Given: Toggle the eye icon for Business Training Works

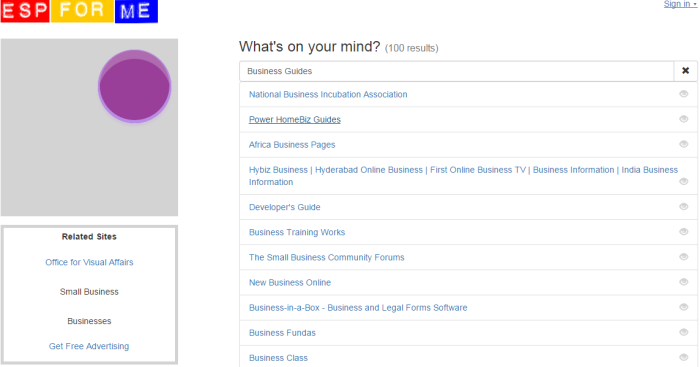Looking at the screenshot, I should (683, 231).
